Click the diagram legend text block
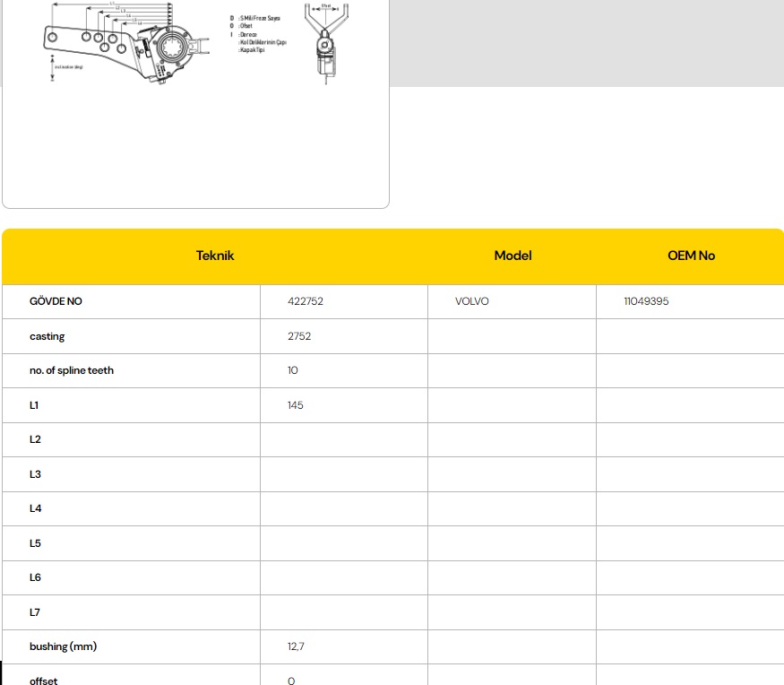Screen dimensions: 784x685 [x=262, y=34]
